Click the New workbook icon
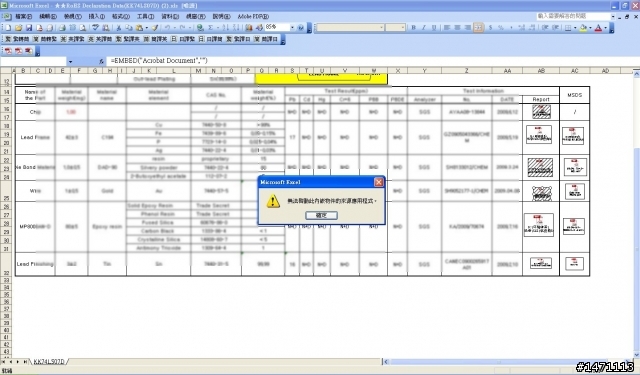 click(7, 28)
